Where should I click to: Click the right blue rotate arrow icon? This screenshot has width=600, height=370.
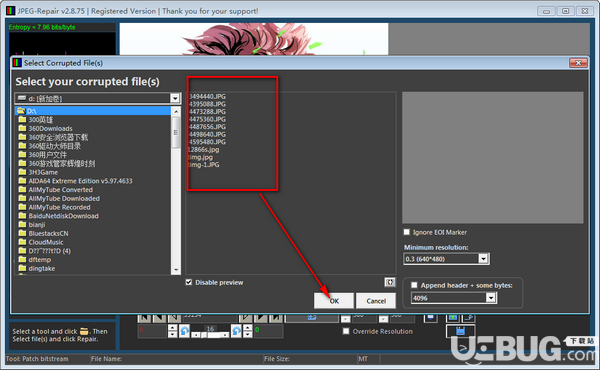pyautogui.click(x=236, y=331)
